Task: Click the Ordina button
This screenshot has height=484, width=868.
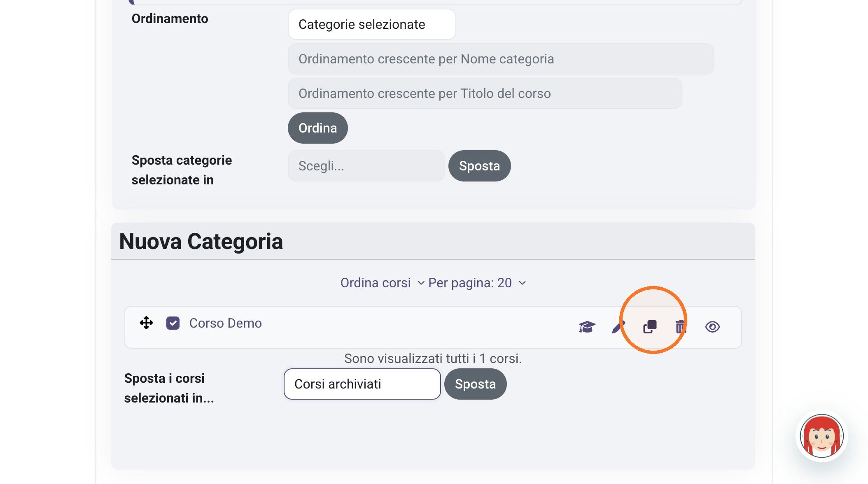Action: 317,128
